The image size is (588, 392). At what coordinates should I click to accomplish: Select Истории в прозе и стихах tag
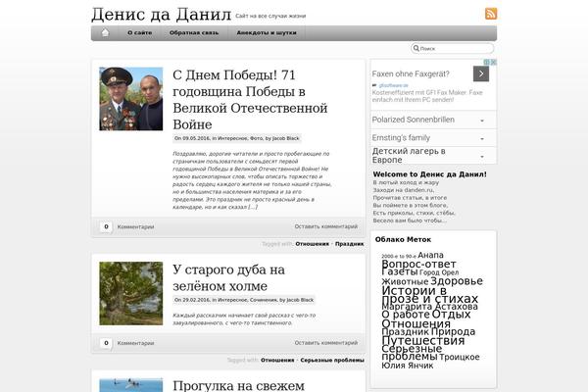click(430, 294)
